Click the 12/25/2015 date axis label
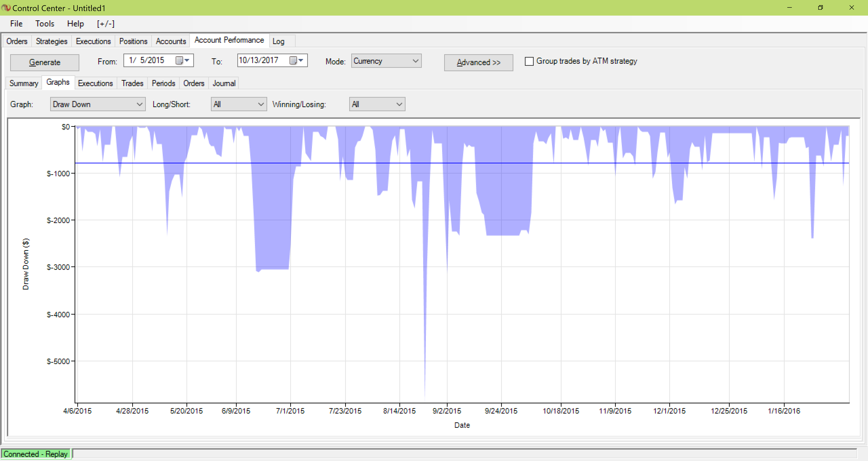This screenshot has height=461, width=868. [x=729, y=411]
